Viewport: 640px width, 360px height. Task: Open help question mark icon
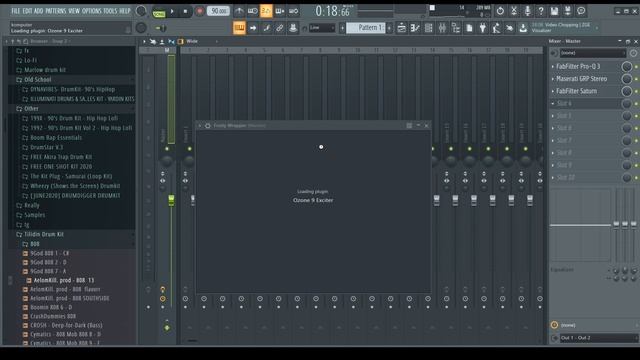[541, 11]
